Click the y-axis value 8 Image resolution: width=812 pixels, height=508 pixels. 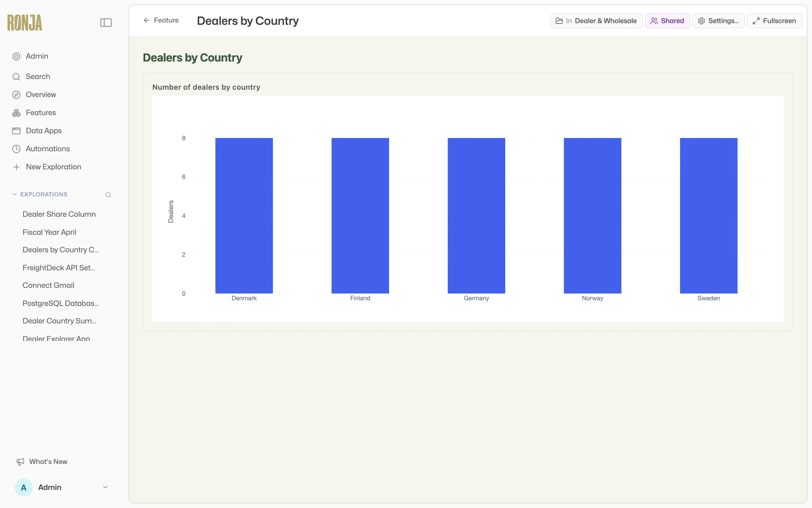pos(184,138)
